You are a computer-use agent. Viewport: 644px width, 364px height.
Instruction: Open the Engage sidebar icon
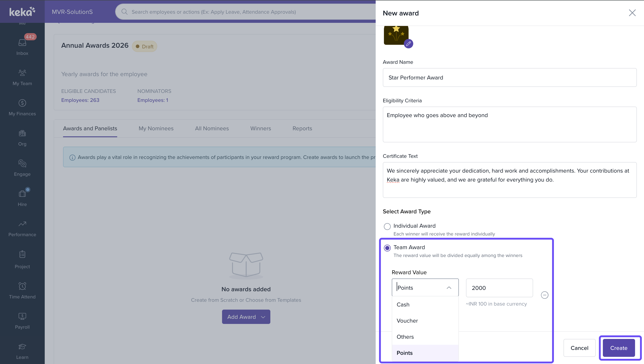click(22, 167)
